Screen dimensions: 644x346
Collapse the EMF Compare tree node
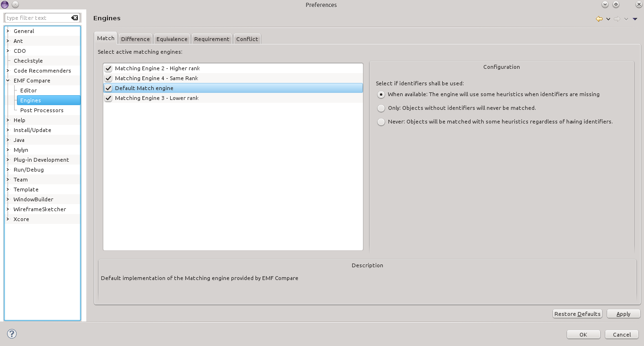(8, 81)
